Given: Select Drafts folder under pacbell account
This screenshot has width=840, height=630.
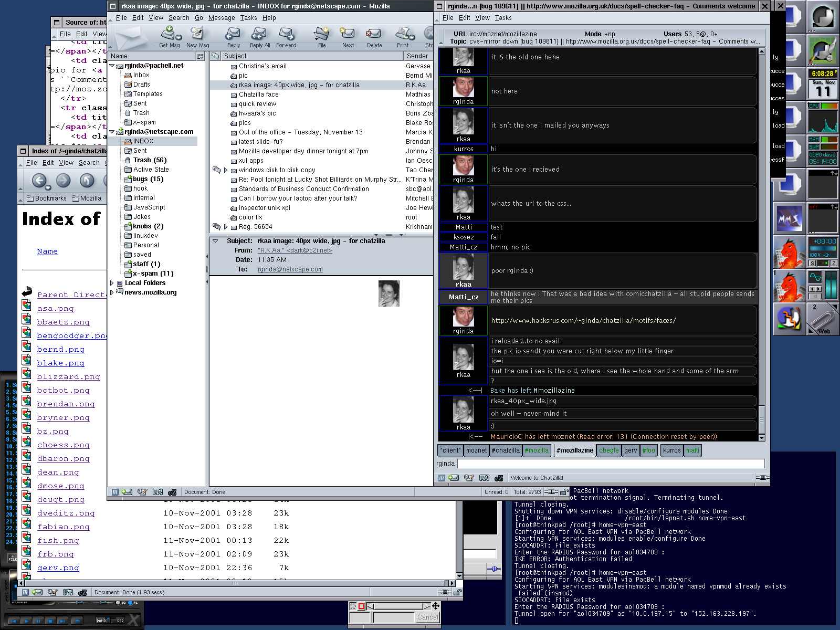Looking at the screenshot, I should 141,85.
